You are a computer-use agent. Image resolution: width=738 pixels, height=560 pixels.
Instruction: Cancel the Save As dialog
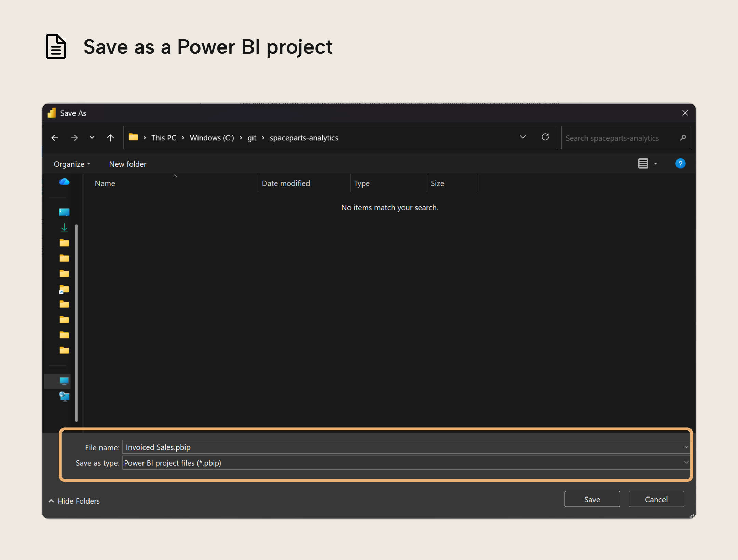pyautogui.click(x=656, y=499)
